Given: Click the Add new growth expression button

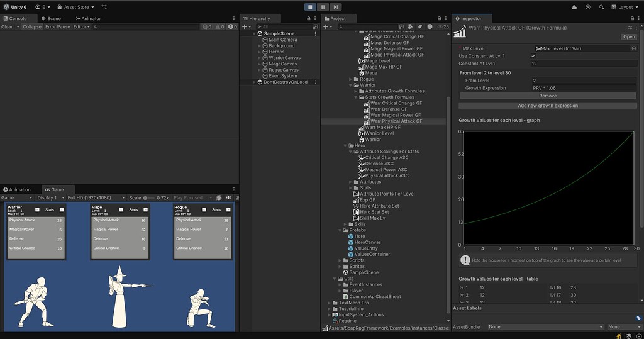Looking at the screenshot, I should (548, 106).
